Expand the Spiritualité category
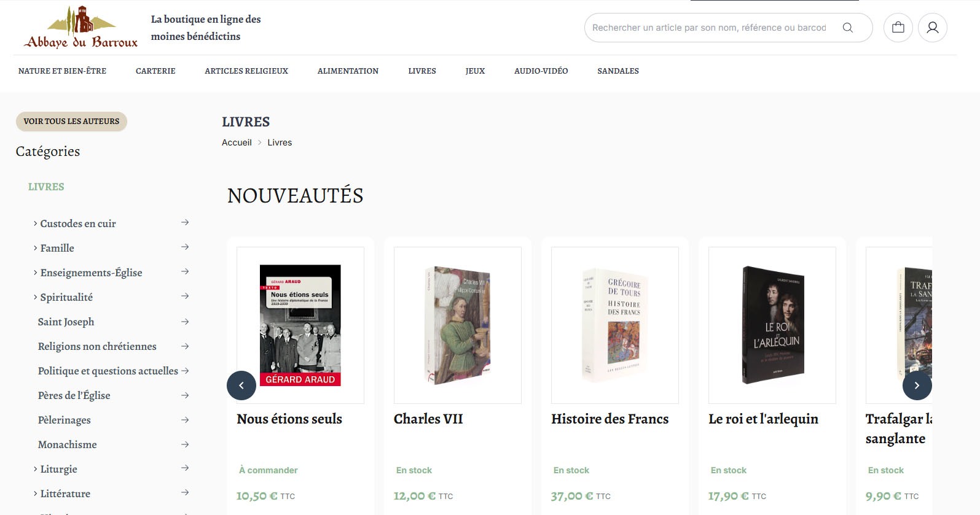This screenshot has height=515, width=980. coord(63,297)
